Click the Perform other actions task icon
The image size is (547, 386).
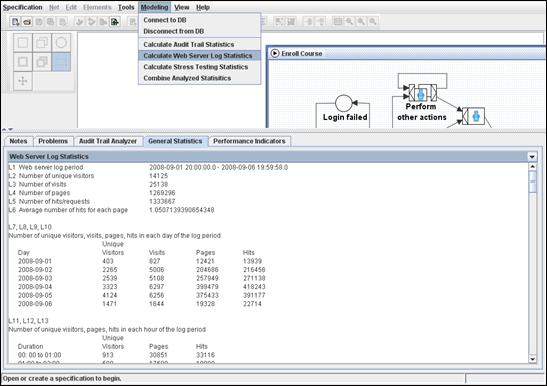pos(422,93)
